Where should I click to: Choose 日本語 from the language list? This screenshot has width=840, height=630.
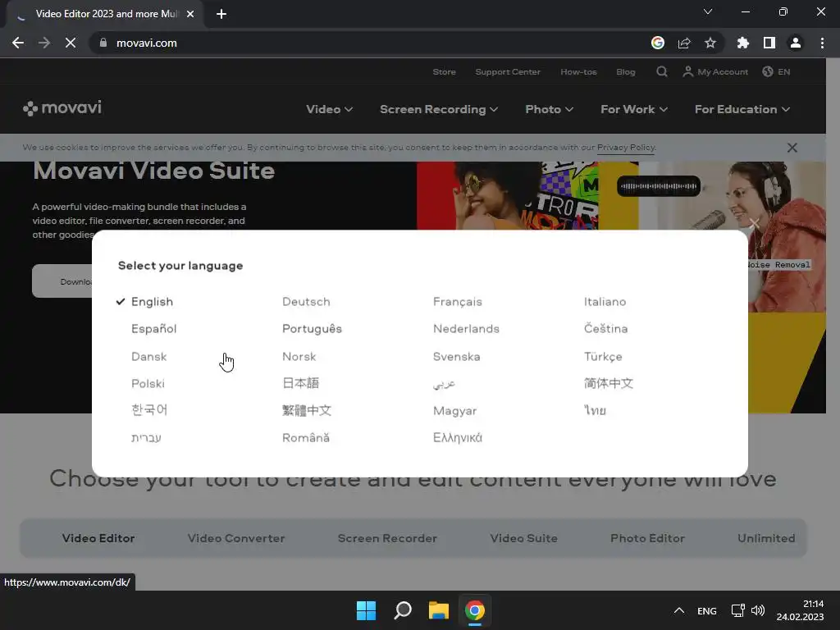point(300,383)
